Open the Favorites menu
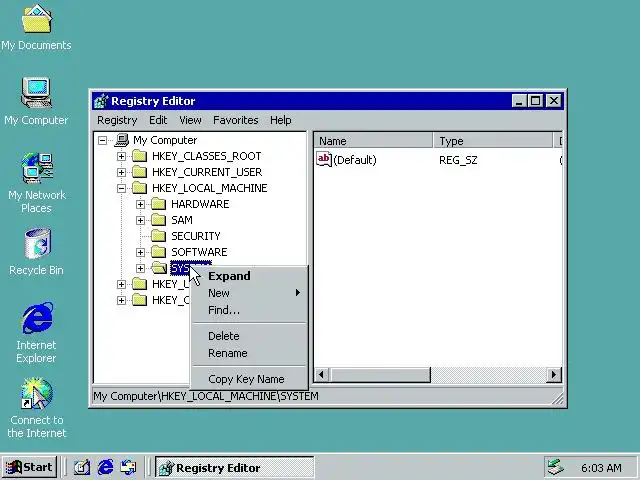640x480 pixels. 236,120
